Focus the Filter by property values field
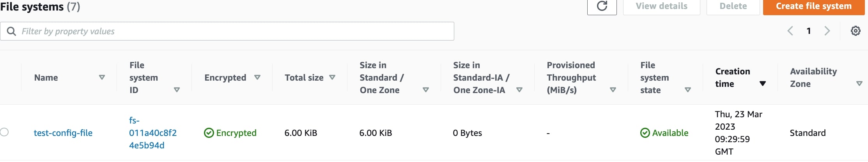The width and height of the screenshot is (868, 162). pyautogui.click(x=234, y=31)
